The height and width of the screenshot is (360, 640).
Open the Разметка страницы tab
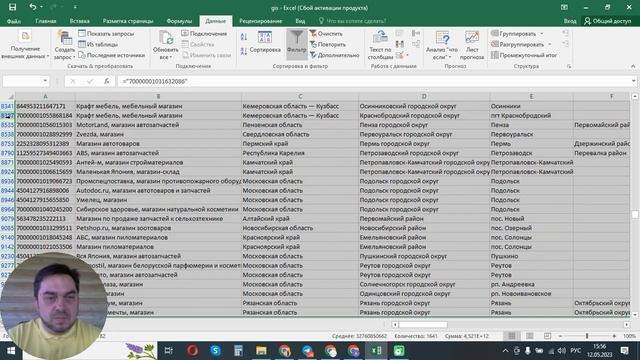point(128,21)
